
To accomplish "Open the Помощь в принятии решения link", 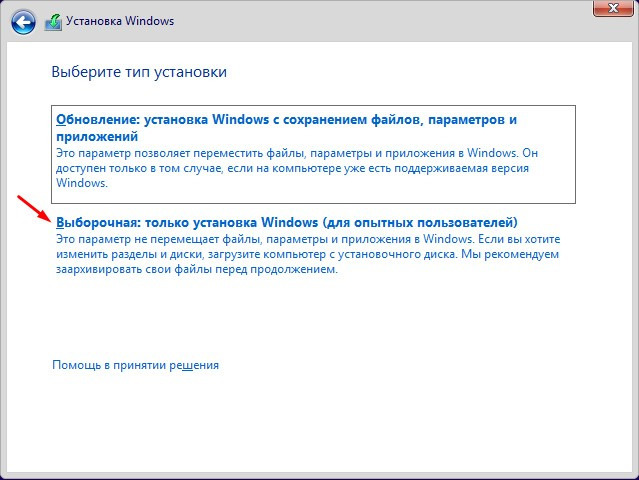I will point(135,366).
